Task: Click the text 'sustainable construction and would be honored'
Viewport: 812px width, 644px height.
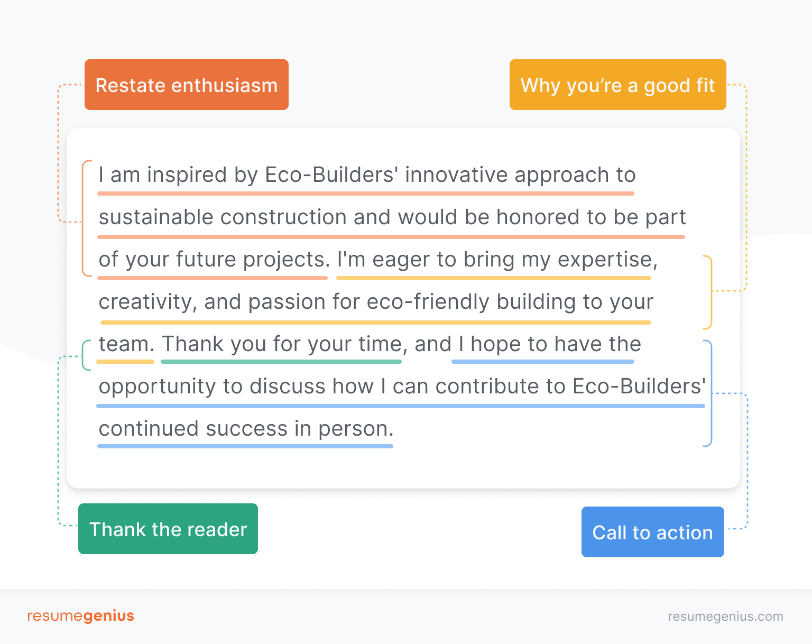Action: [x=339, y=217]
